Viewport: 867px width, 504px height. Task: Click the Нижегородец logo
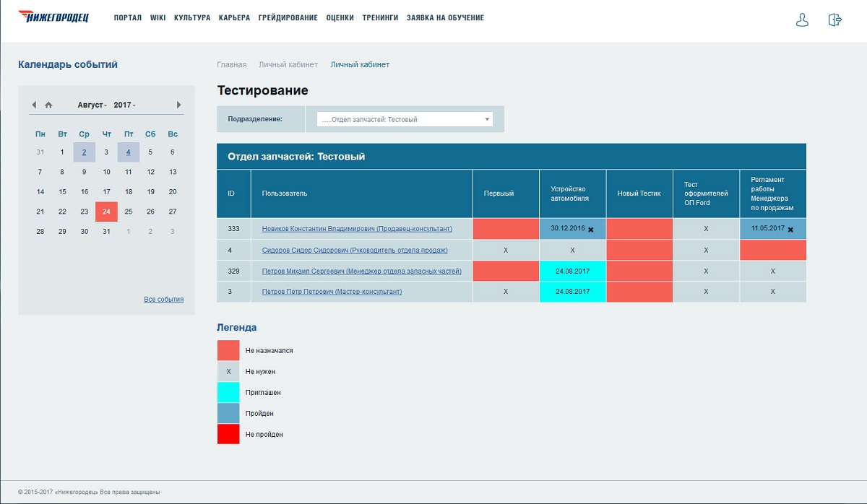54,17
